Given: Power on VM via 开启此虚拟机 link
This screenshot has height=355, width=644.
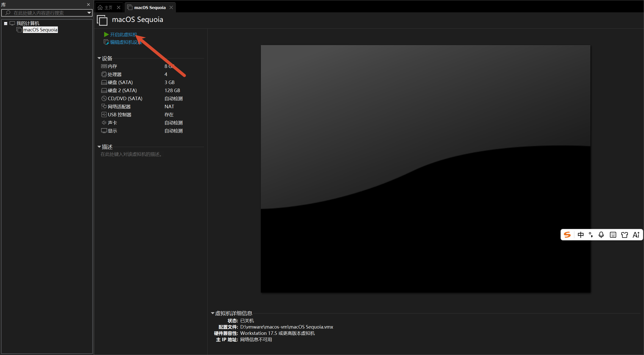Looking at the screenshot, I should click(x=124, y=34).
